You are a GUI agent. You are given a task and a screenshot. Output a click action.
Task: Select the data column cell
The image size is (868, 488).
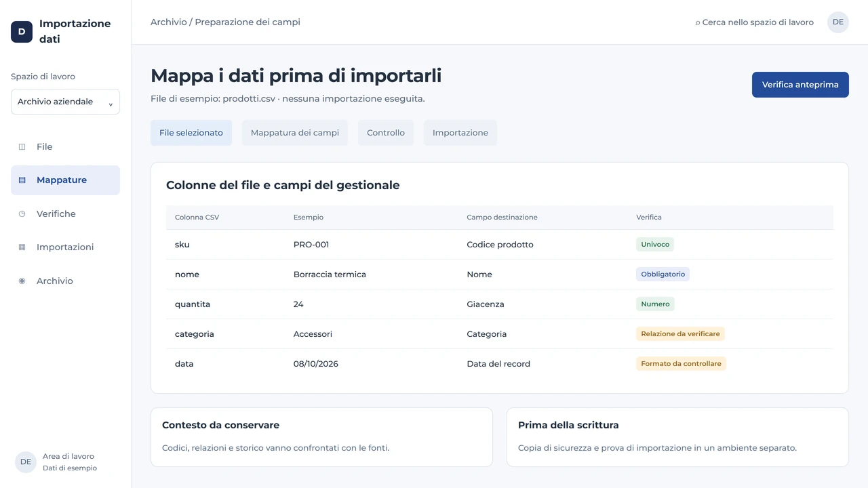(184, 364)
